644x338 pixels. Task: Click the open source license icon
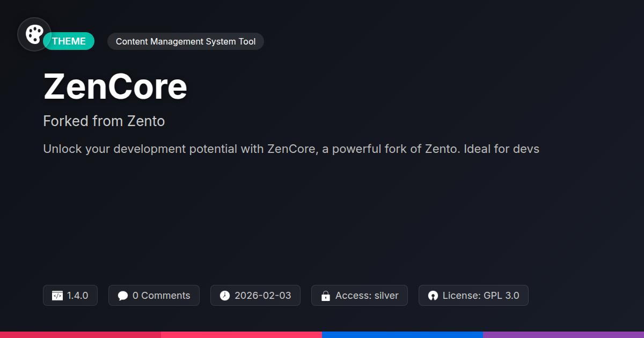tap(433, 296)
